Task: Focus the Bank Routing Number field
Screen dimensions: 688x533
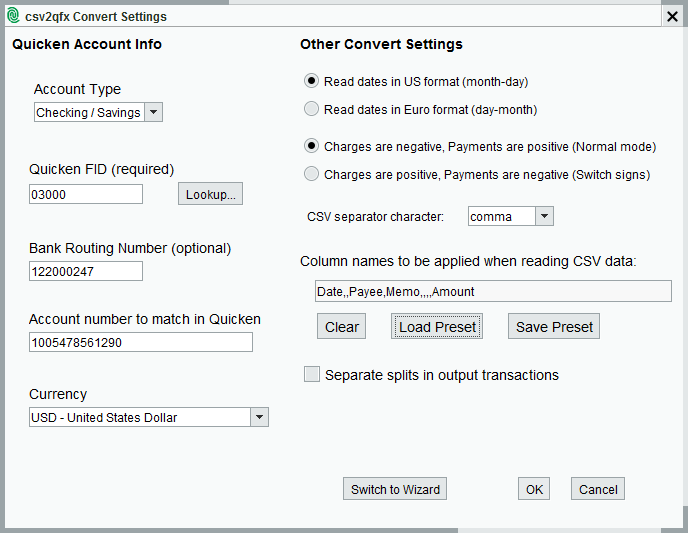Action: tap(86, 271)
